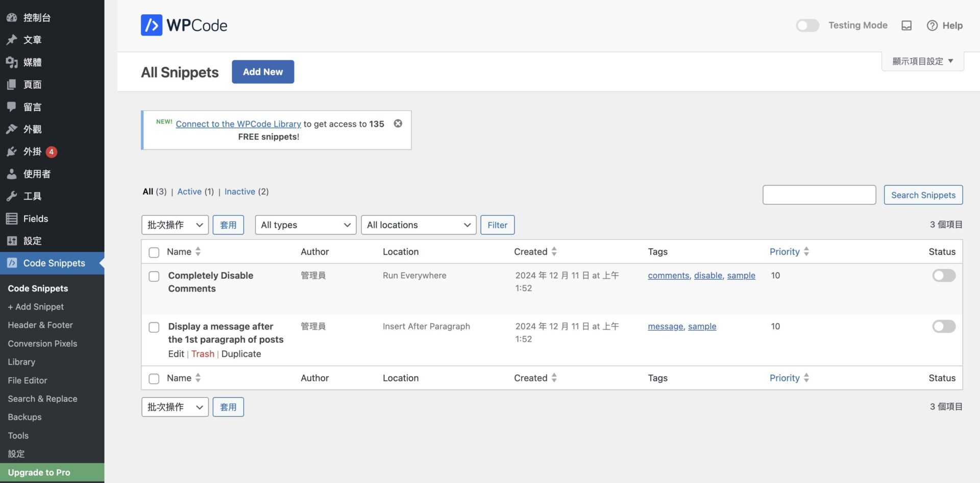Click the top-level settings (設定) sliders icon
Screen dimensions: 980x483
pos(12,241)
